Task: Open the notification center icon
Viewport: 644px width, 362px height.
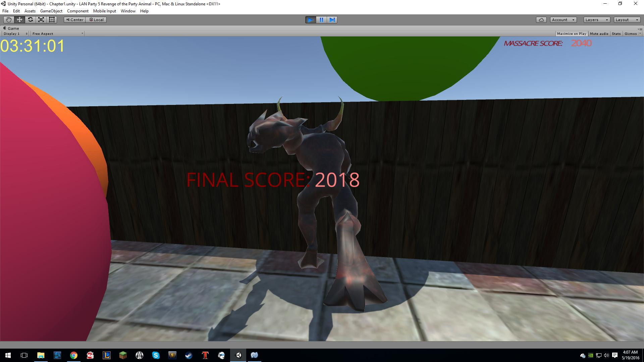Action: (615, 355)
